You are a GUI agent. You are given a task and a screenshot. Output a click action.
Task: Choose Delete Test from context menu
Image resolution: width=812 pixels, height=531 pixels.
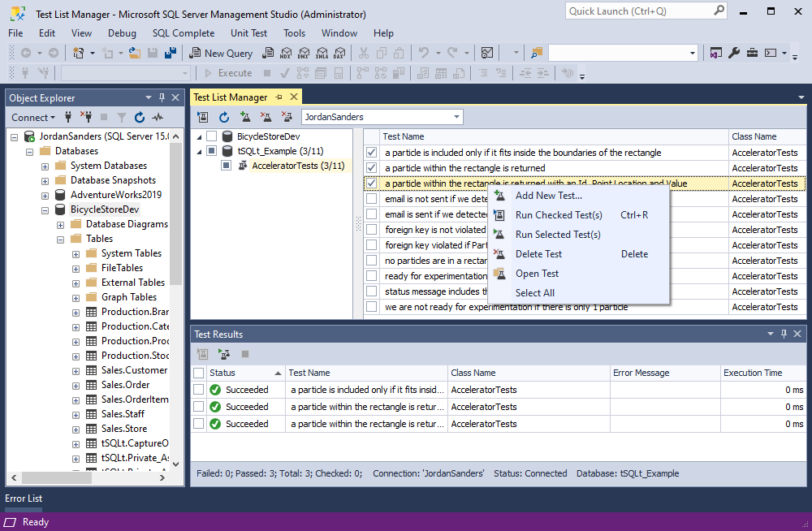coord(579,254)
